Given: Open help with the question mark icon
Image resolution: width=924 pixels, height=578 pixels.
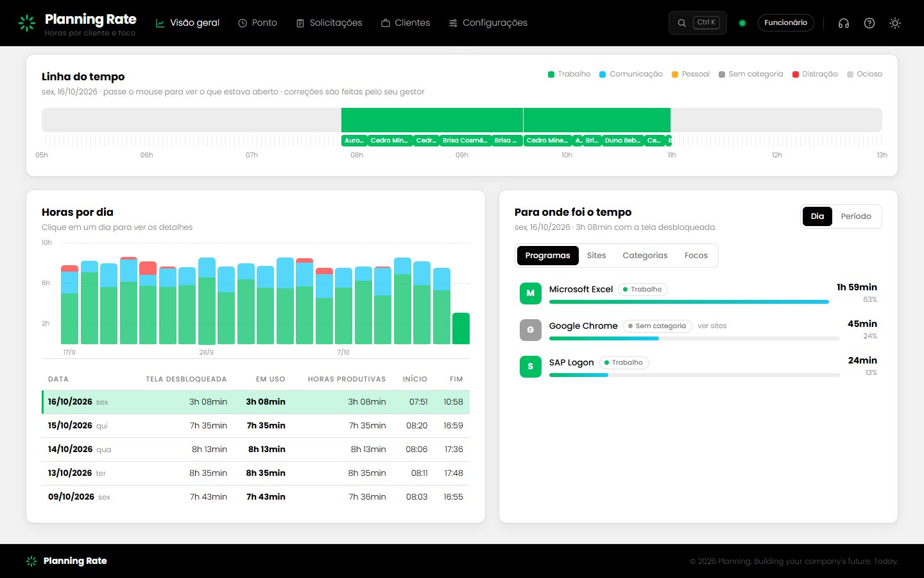Looking at the screenshot, I should click(869, 23).
